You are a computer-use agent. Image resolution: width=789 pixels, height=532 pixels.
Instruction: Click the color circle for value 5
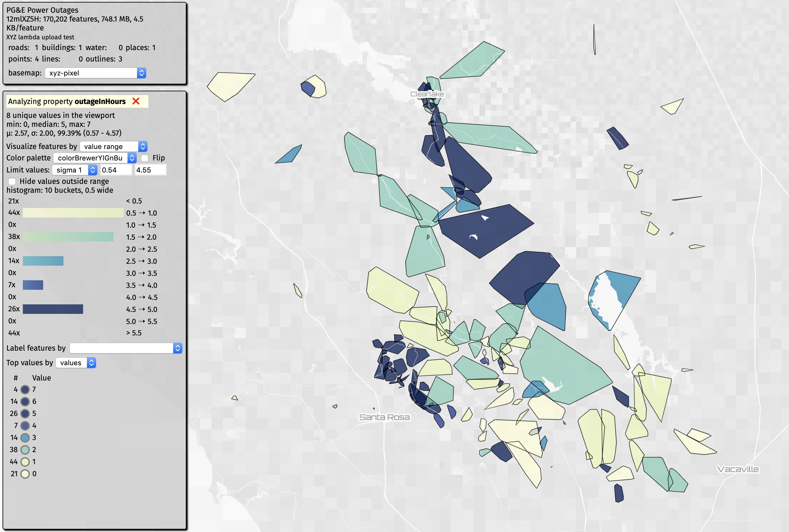(x=25, y=414)
